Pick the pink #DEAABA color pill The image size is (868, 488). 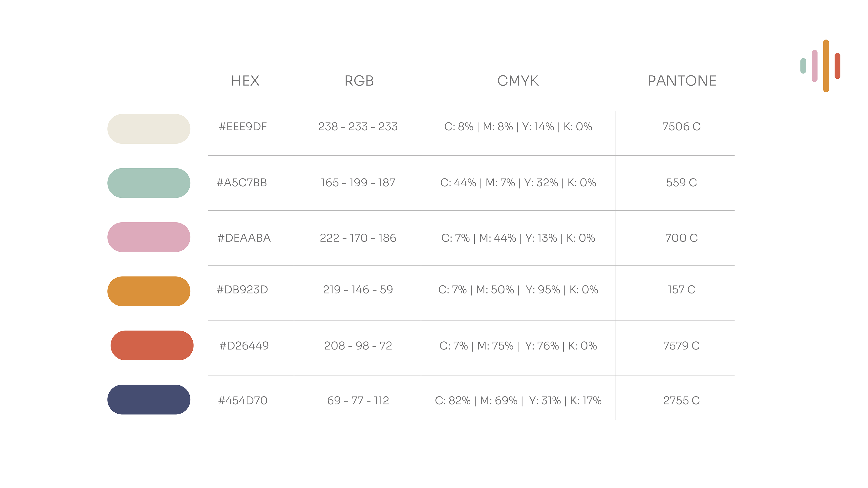149,237
